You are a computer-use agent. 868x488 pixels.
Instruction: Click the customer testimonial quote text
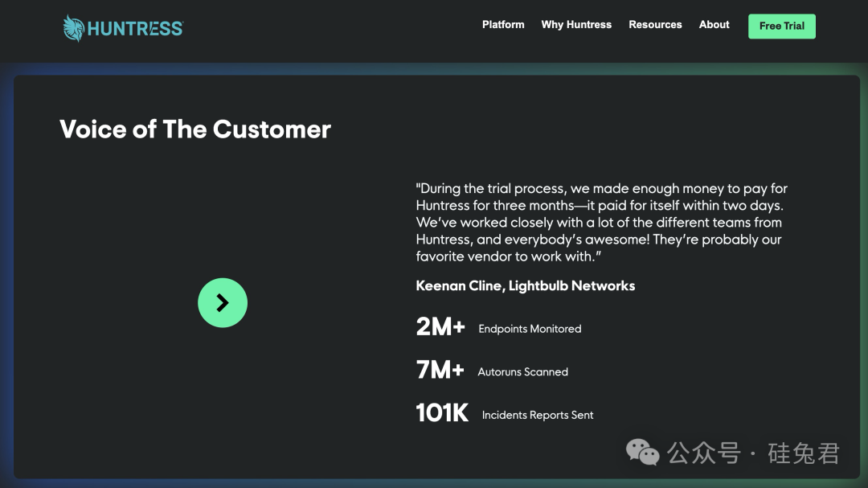click(601, 223)
